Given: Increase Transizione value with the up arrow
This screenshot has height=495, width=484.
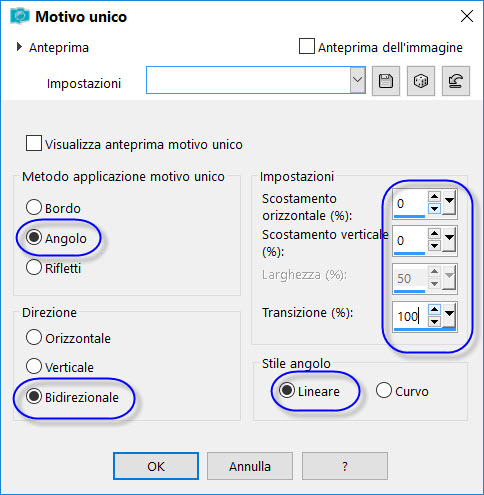Looking at the screenshot, I should 434,310.
